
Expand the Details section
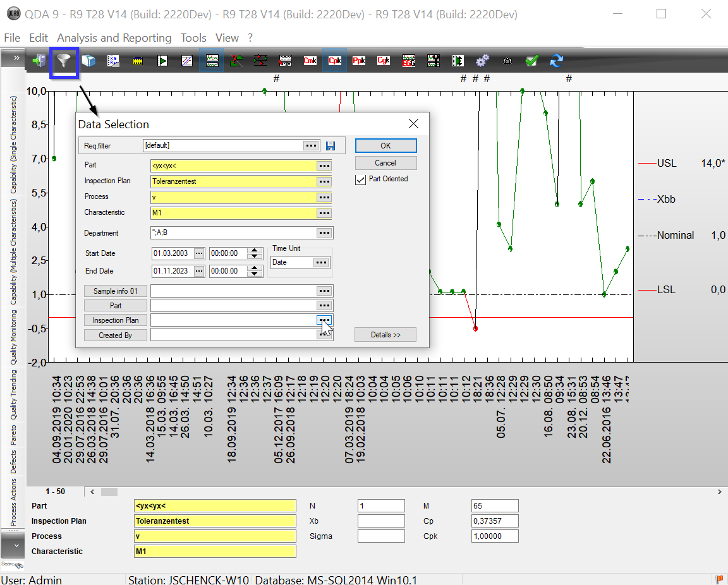[385, 335]
